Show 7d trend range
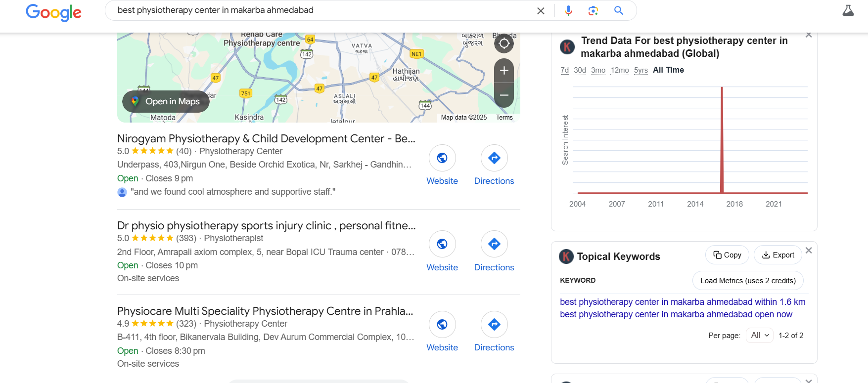Screen dimensions: 868x383 (564, 70)
